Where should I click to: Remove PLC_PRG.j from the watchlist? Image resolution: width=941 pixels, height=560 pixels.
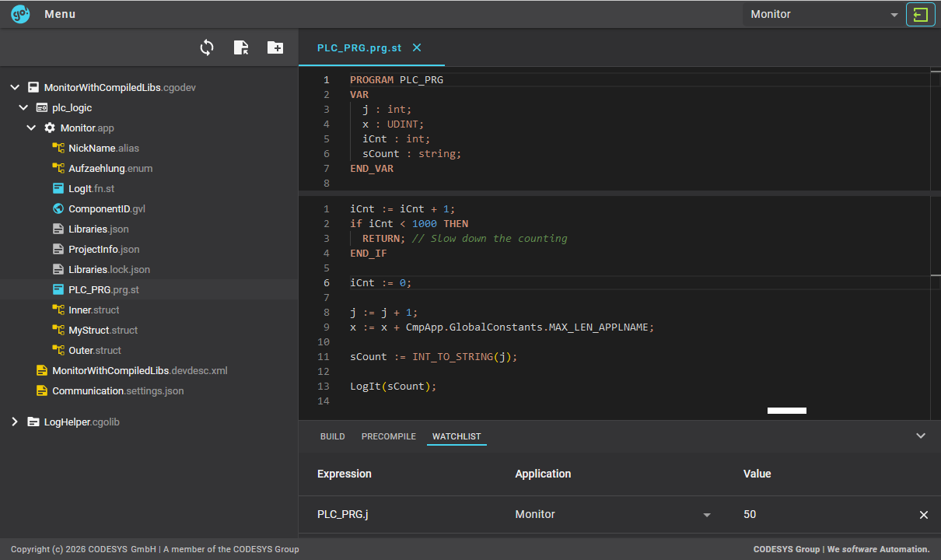(924, 515)
